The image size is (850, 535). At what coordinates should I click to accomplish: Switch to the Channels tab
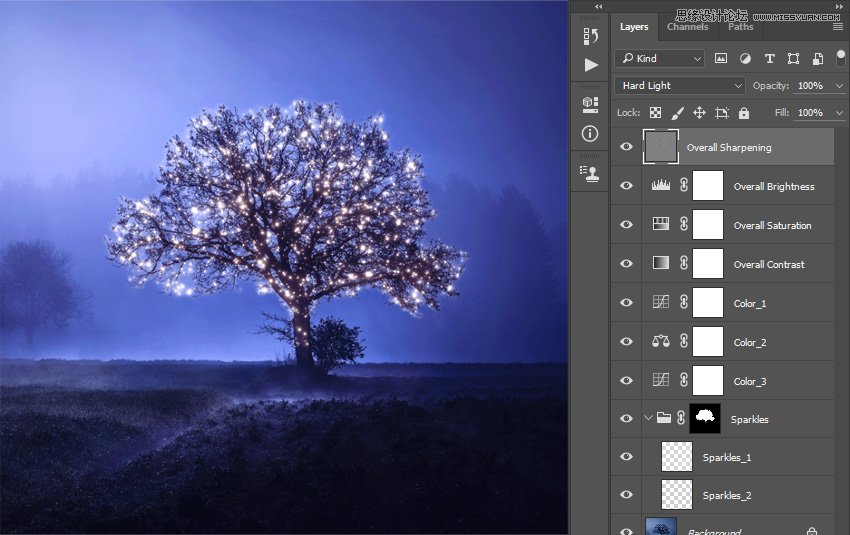(x=687, y=27)
